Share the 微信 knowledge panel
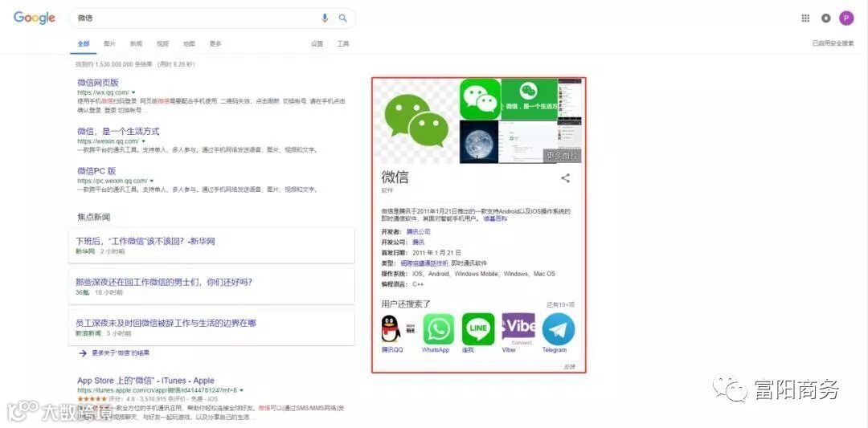Screen dimensions: 868x428 [x=565, y=178]
